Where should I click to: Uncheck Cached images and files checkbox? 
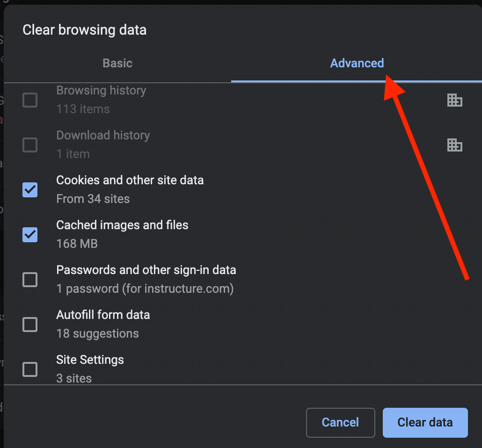tap(30, 235)
